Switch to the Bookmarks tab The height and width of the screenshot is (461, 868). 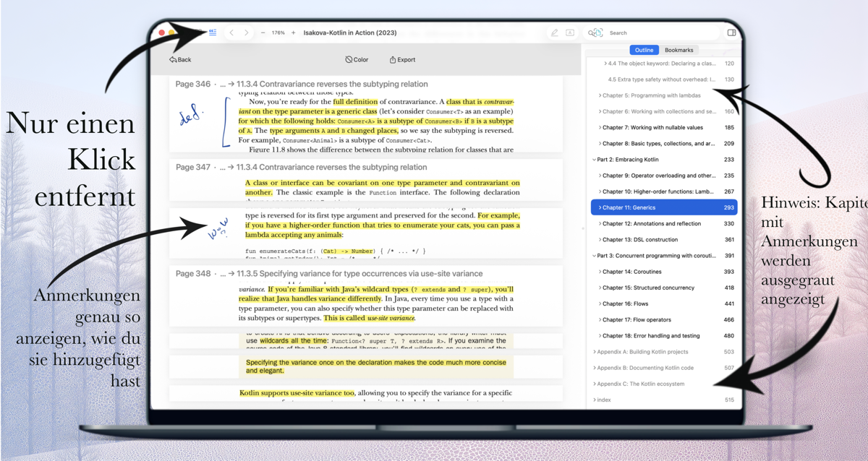tap(678, 50)
